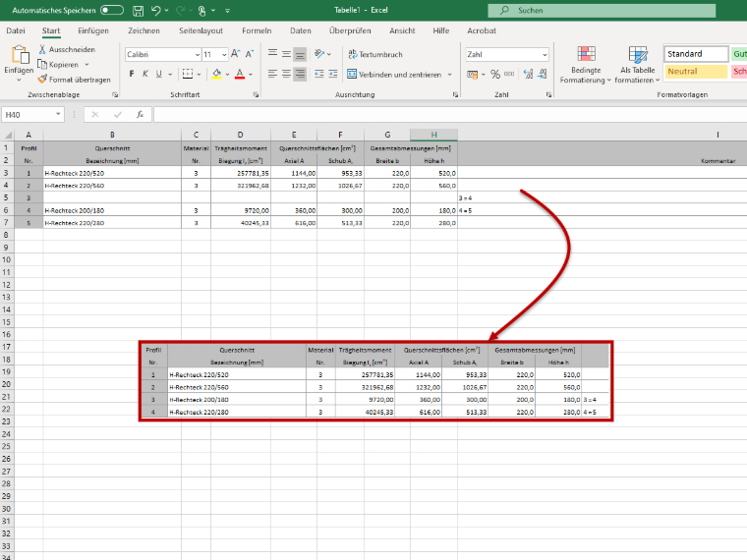Switch to the Einfügen ribbon tab
747x560 pixels.
pos(93,30)
